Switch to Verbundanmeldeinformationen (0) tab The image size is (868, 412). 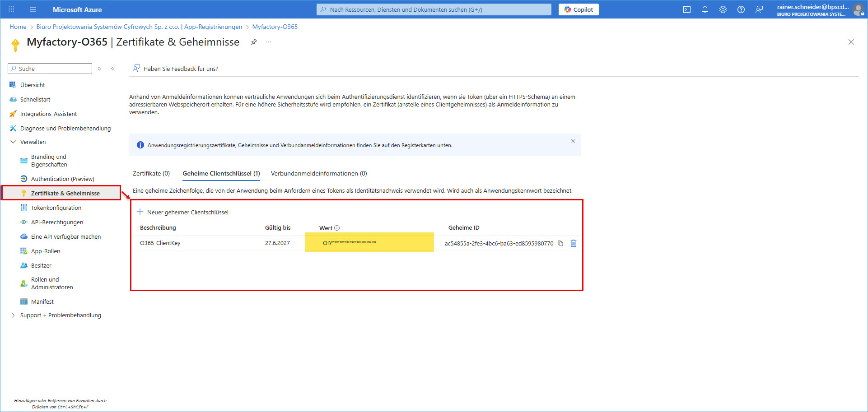319,173
